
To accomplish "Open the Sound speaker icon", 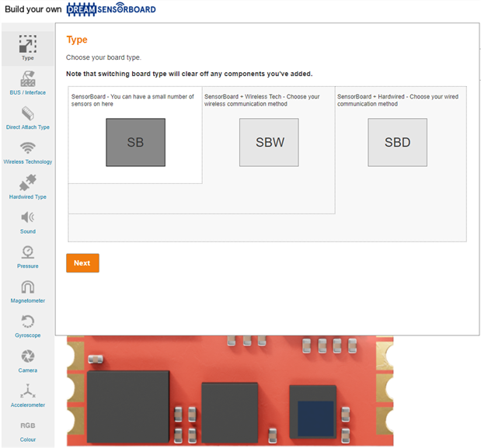I will coord(28,217).
